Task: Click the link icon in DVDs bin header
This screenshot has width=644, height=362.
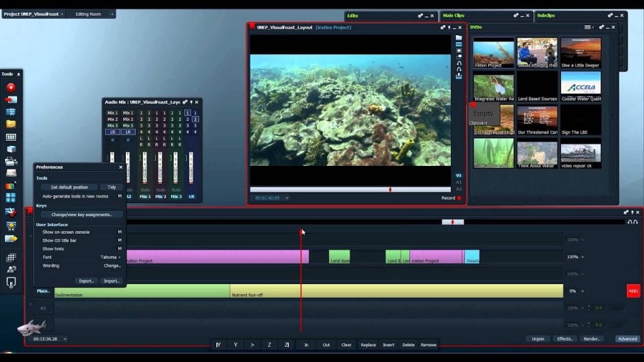Action: pos(601,27)
